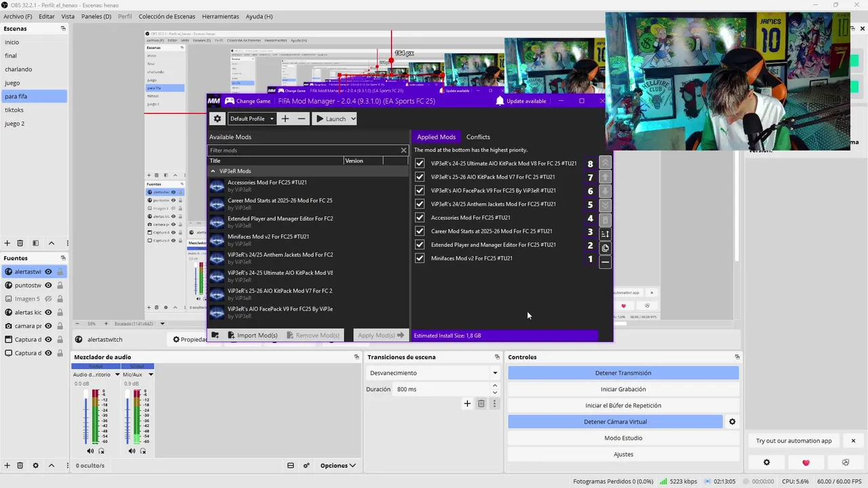Image resolution: width=868 pixels, height=488 pixels.
Task: Add a new scene transition
Action: tap(467, 404)
